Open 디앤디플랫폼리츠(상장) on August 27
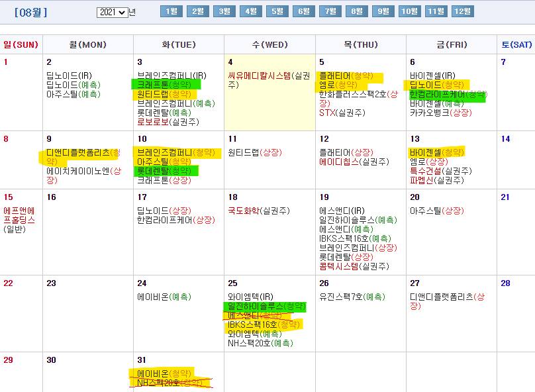The image size is (535, 392). (x=448, y=301)
